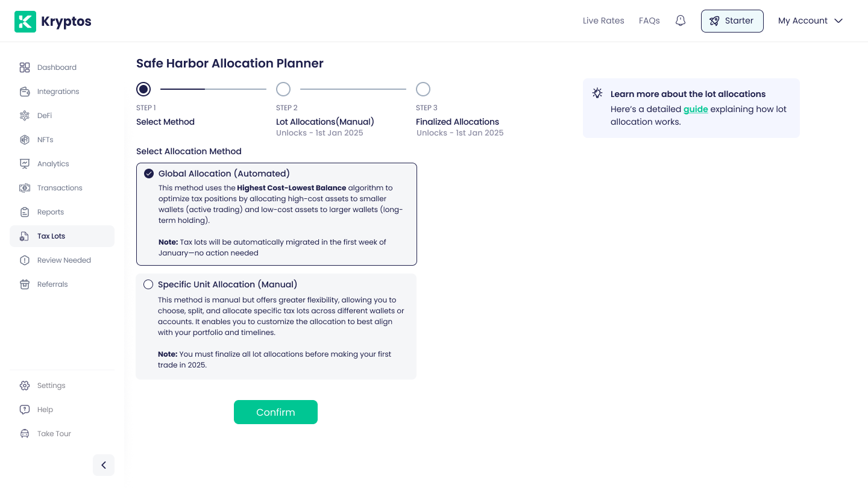Open DeFi section via its sidebar icon

tap(25, 116)
